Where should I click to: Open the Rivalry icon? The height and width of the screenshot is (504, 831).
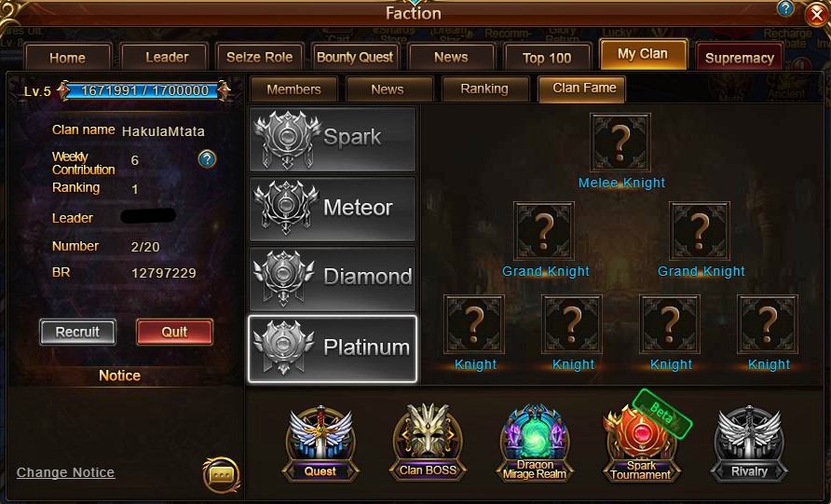coord(749,443)
